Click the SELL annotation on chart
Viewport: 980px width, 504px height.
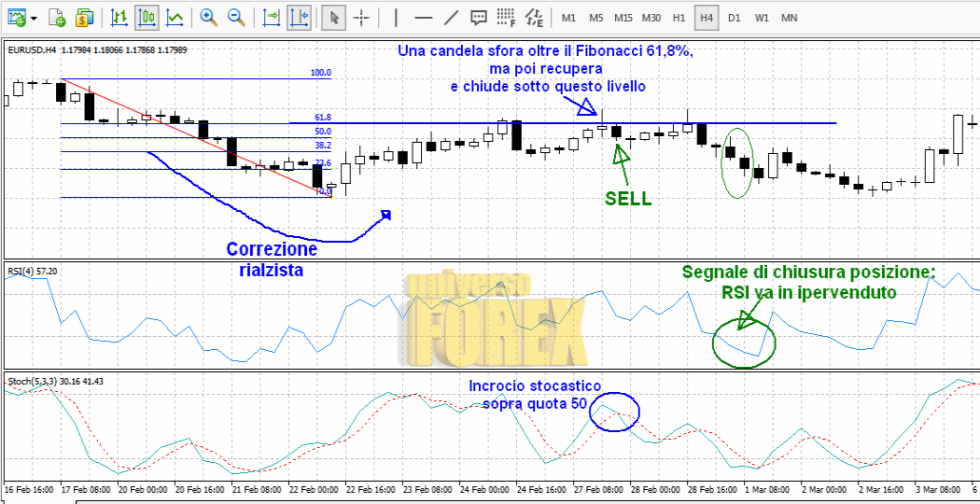628,198
